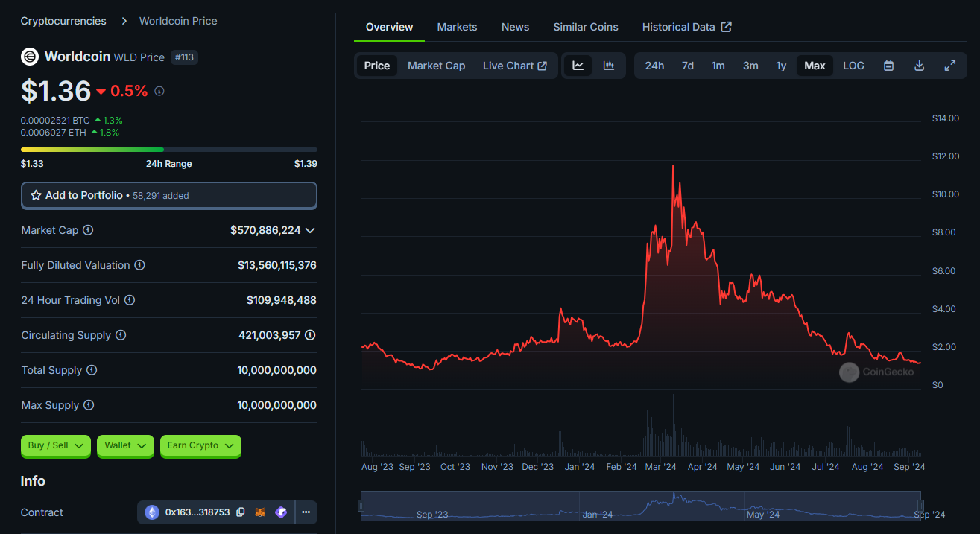
Task: Click the $1.36 current price
Action: click(56, 91)
